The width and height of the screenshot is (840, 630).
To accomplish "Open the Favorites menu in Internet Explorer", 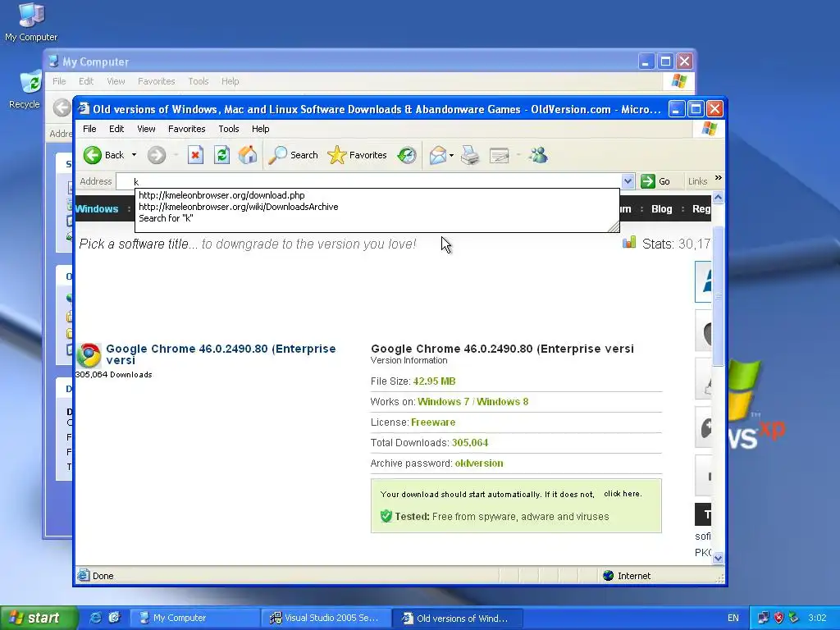I will 186,129.
